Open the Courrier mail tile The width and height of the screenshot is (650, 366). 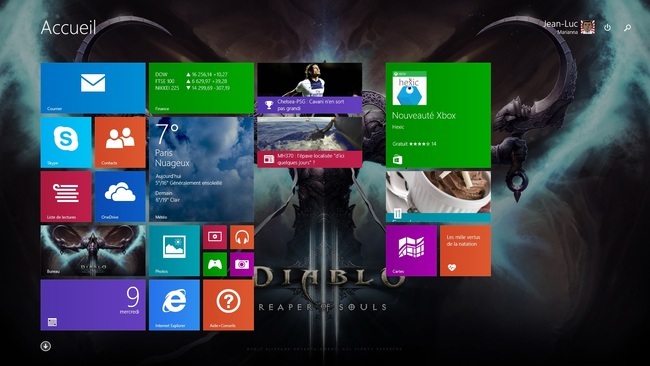pos(93,88)
